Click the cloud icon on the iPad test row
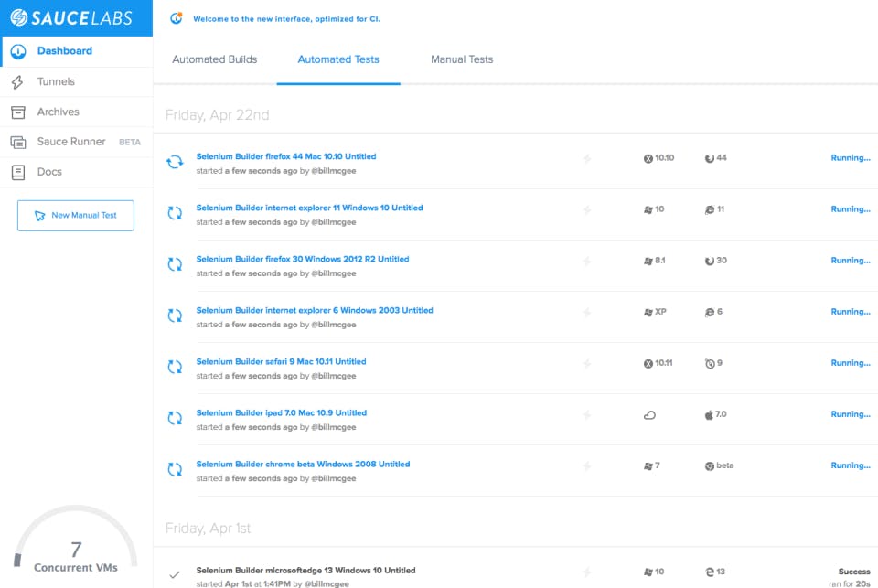 click(650, 414)
